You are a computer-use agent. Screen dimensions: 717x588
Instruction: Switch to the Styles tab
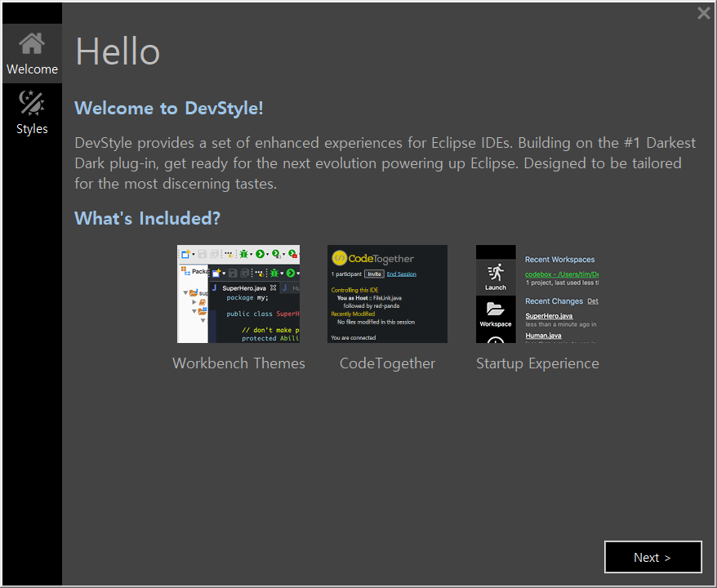32,113
